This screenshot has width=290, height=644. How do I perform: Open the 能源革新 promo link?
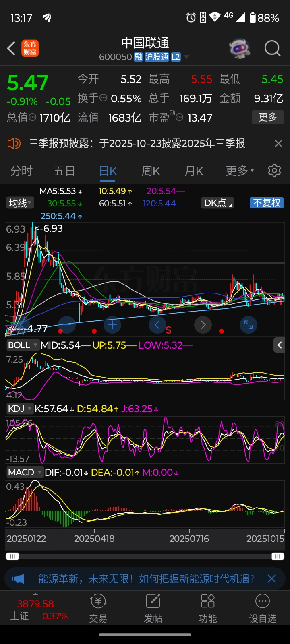(147, 579)
